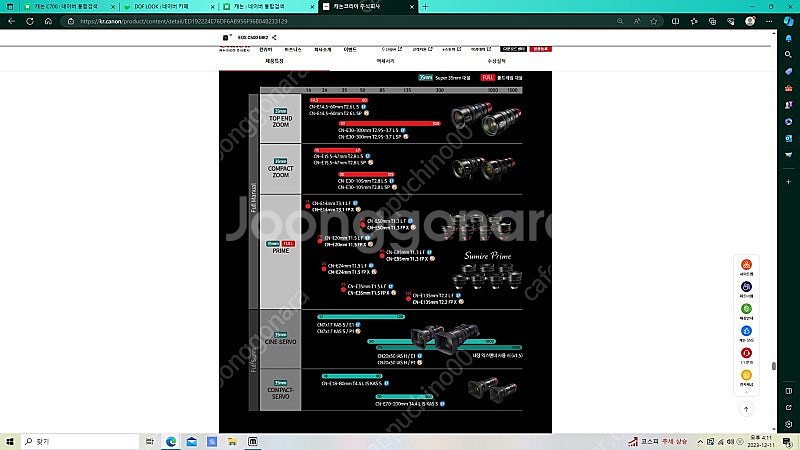Select the TOP END ZOOM category box
Image resolution: width=800 pixels, height=450 pixels.
pos(280,118)
